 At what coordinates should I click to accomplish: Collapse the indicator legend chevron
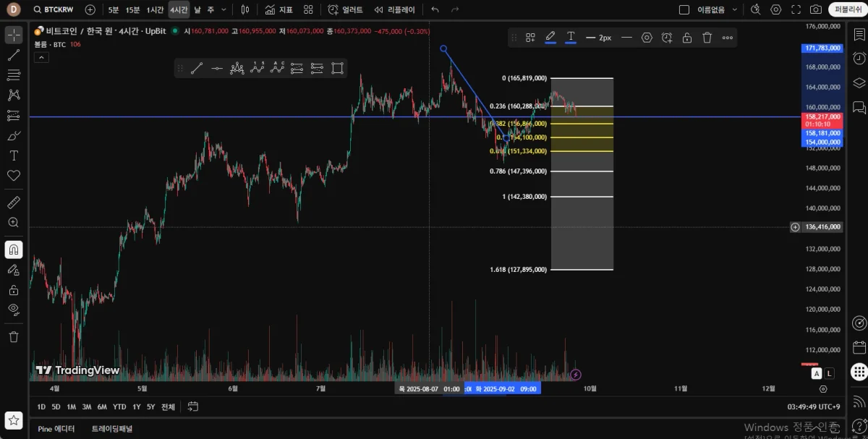(x=41, y=56)
